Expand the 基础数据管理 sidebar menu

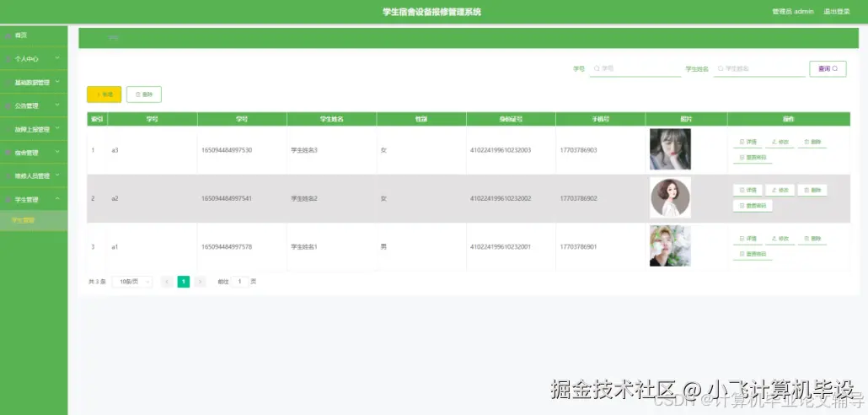(x=33, y=82)
